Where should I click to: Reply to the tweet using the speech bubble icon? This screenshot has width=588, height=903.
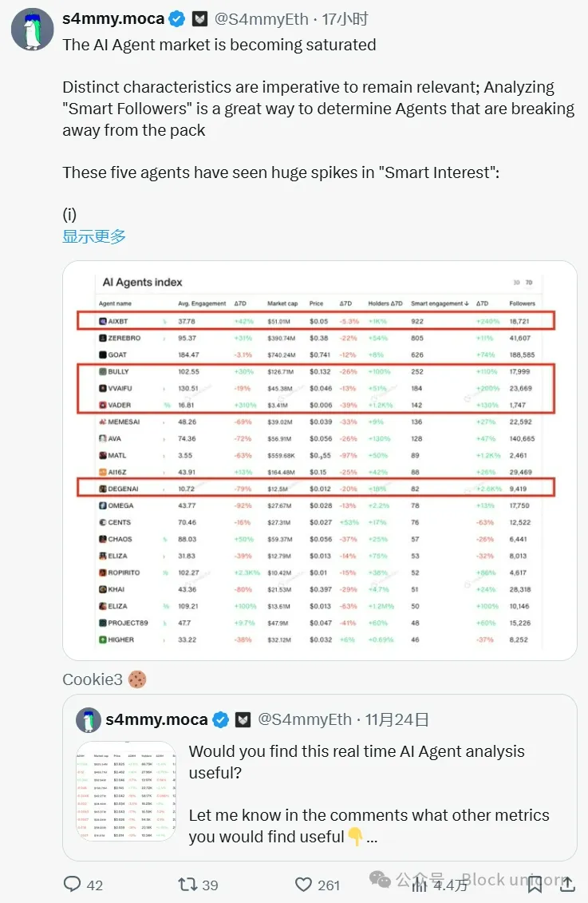73,885
